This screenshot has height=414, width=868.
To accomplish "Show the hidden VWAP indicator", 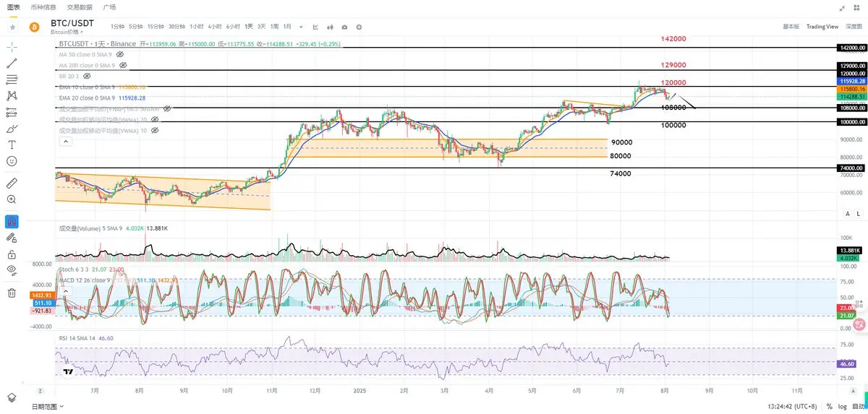I will pyautogui.click(x=167, y=108).
